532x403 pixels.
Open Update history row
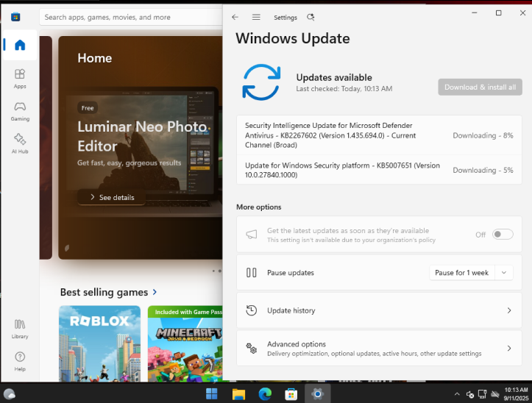tap(379, 310)
